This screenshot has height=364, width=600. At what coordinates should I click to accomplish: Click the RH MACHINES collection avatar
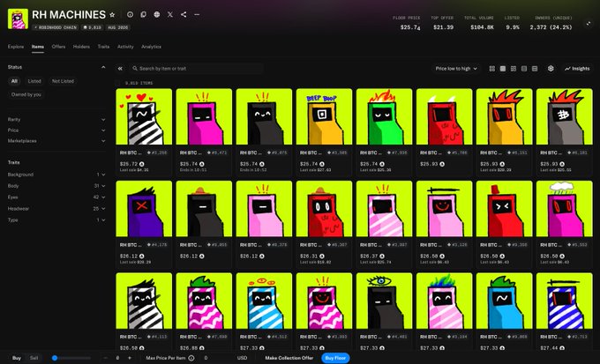click(18, 19)
